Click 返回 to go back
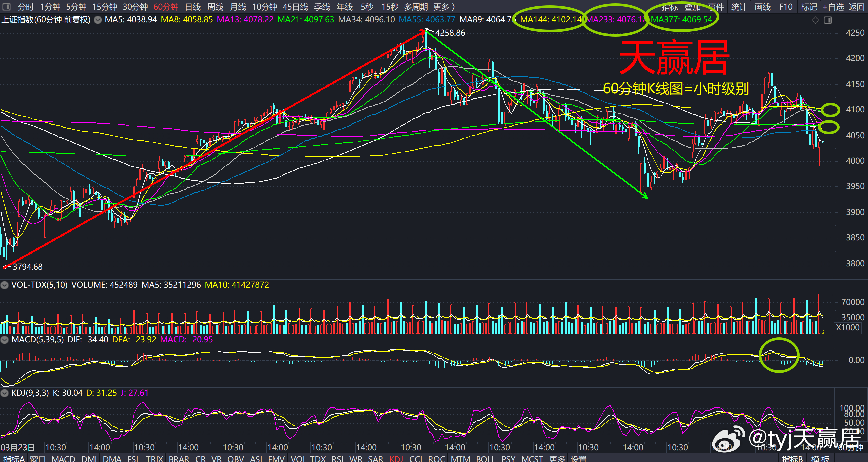Screen dimensions: 868x462 (857, 7)
